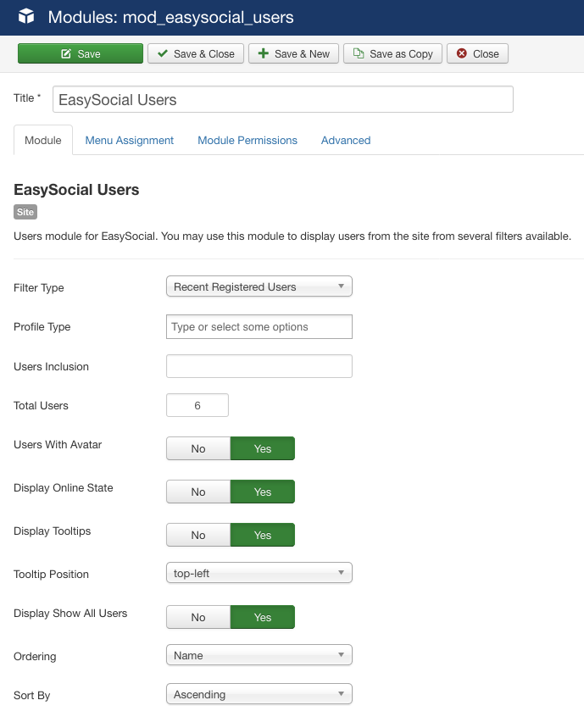Click the Tooltip Position label
The width and height of the screenshot is (584, 728).
pyautogui.click(x=51, y=575)
